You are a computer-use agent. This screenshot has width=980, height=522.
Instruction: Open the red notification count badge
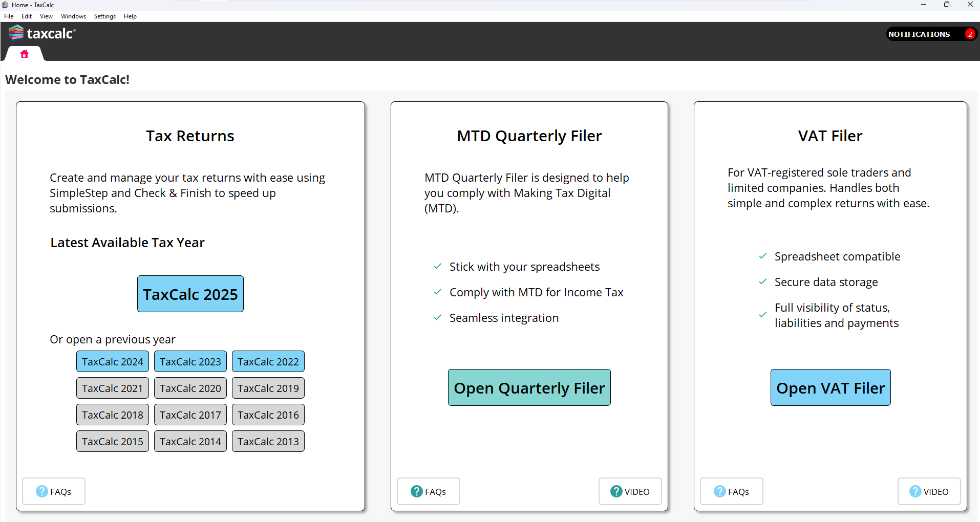tap(969, 34)
